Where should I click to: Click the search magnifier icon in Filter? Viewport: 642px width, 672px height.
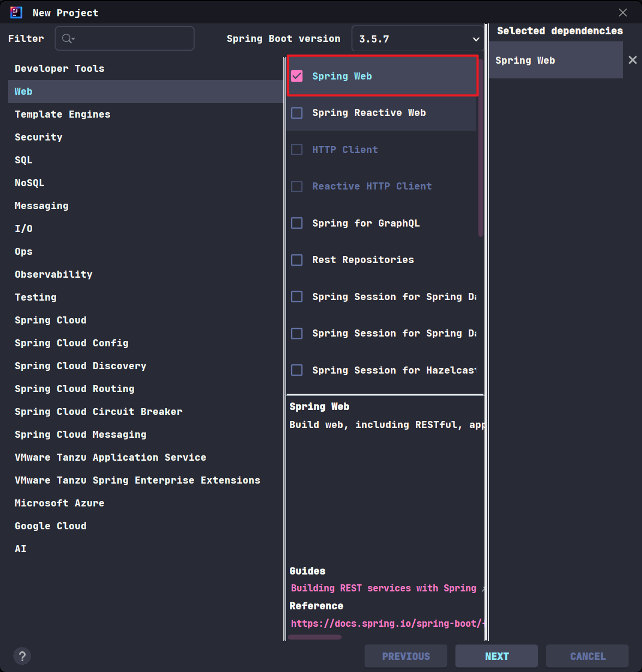click(x=68, y=39)
